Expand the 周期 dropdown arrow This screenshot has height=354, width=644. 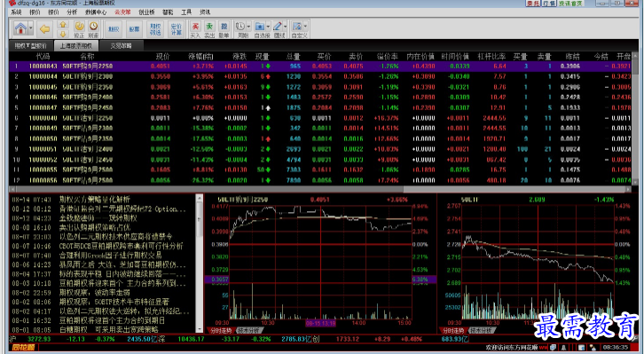tap(248, 27)
